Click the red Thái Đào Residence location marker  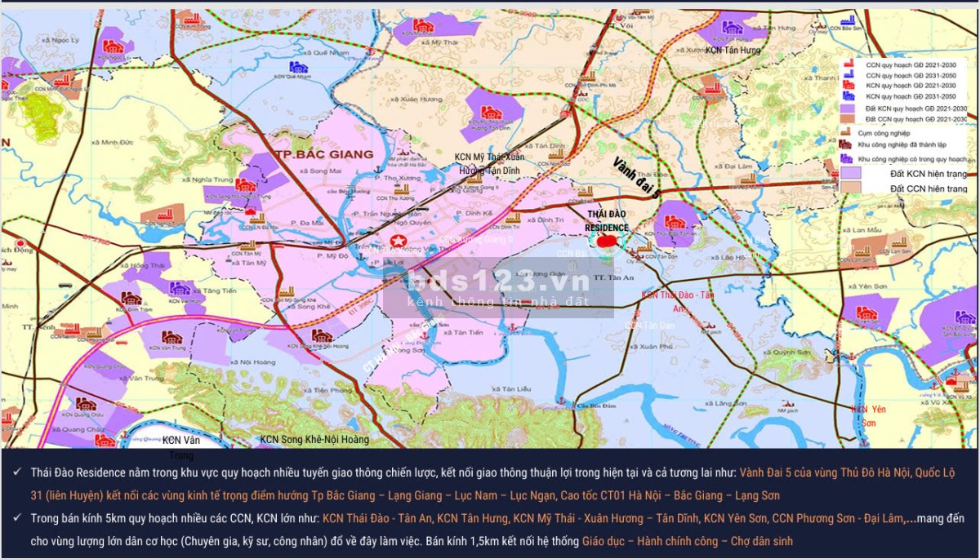[x=605, y=242]
